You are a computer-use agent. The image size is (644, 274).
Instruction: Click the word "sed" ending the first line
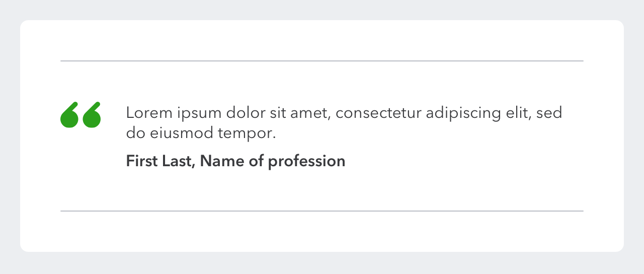click(549, 113)
